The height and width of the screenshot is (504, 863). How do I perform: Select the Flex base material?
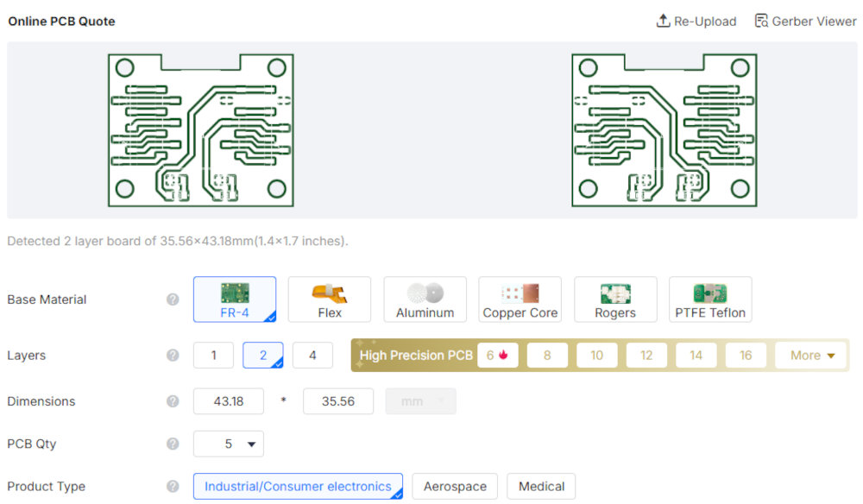329,299
